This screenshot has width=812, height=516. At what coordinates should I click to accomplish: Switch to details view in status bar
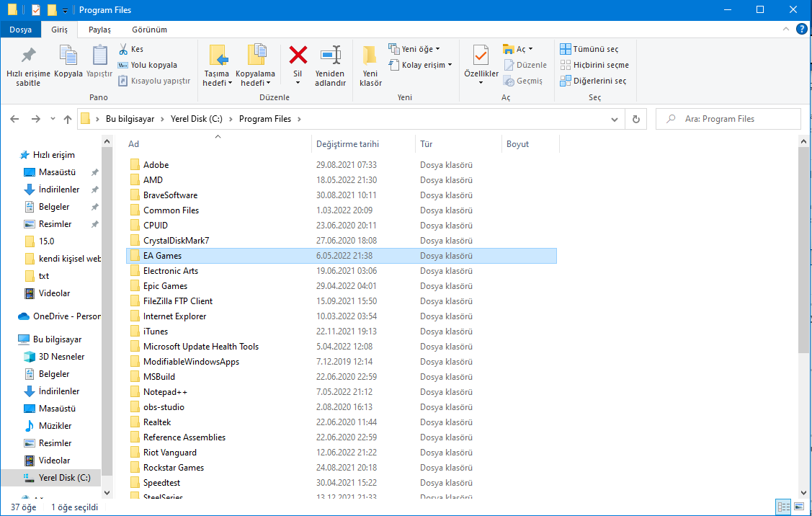tap(783, 507)
